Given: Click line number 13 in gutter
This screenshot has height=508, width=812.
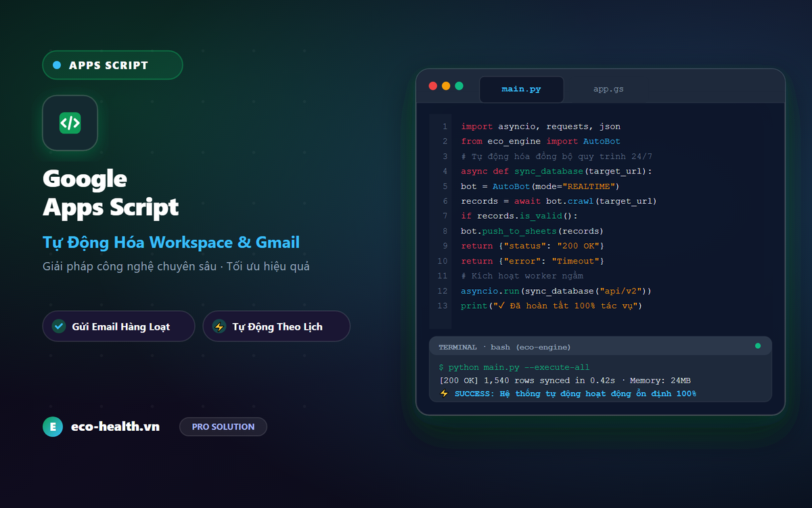Looking at the screenshot, I should [x=443, y=305].
